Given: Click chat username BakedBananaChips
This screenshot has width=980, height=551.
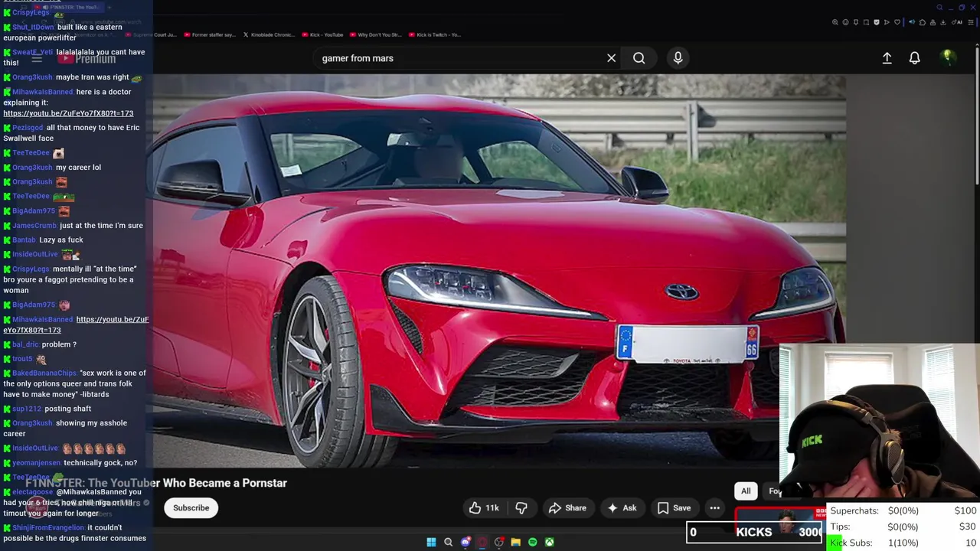Looking at the screenshot, I should click(44, 373).
